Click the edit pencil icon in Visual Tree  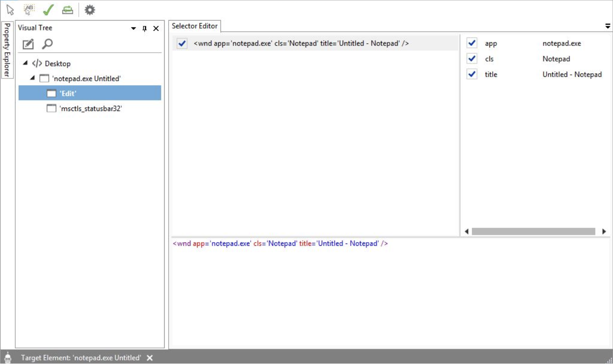tap(28, 44)
